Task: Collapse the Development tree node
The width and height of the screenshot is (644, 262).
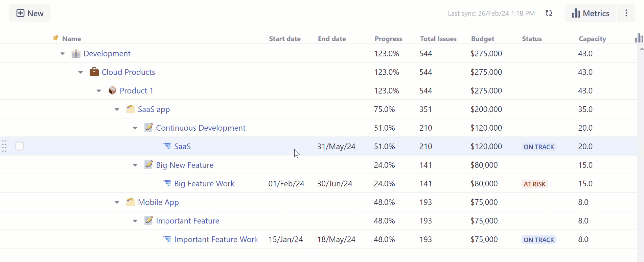Action: tap(63, 54)
